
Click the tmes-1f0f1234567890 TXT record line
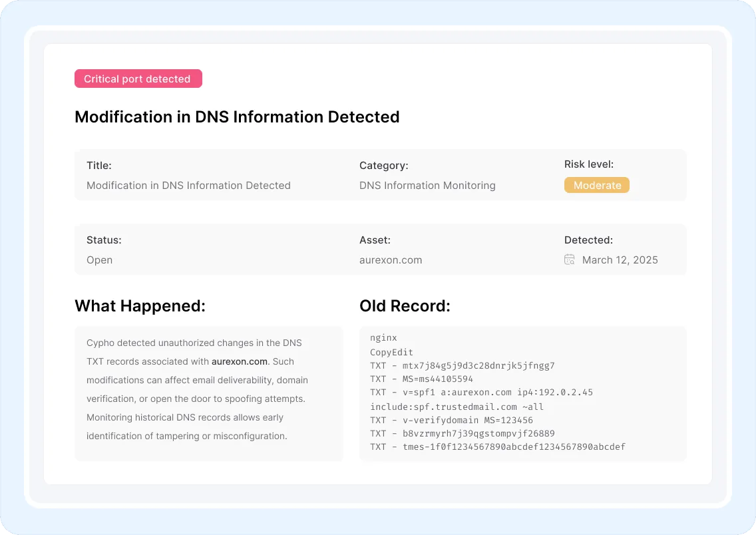click(497, 446)
